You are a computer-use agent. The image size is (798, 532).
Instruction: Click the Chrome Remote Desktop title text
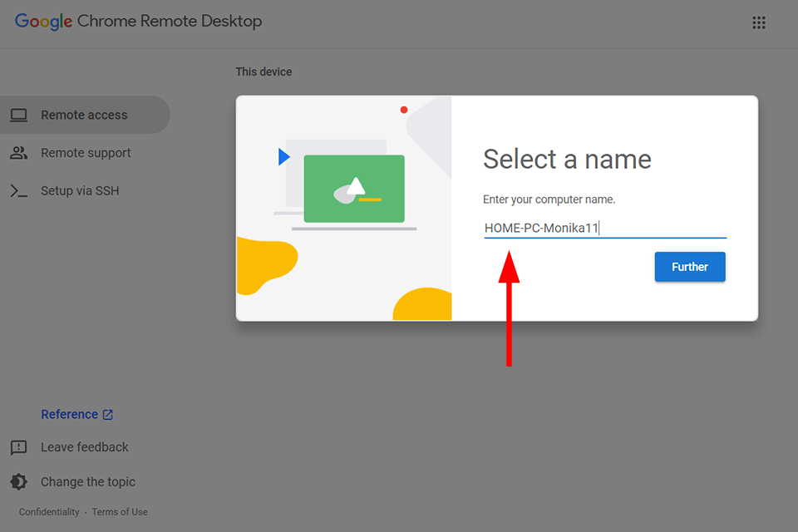click(170, 22)
